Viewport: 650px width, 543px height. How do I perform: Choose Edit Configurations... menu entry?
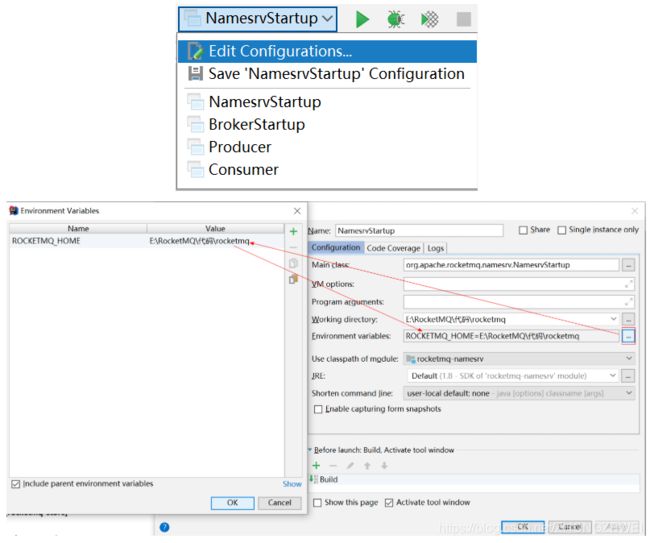(327, 51)
